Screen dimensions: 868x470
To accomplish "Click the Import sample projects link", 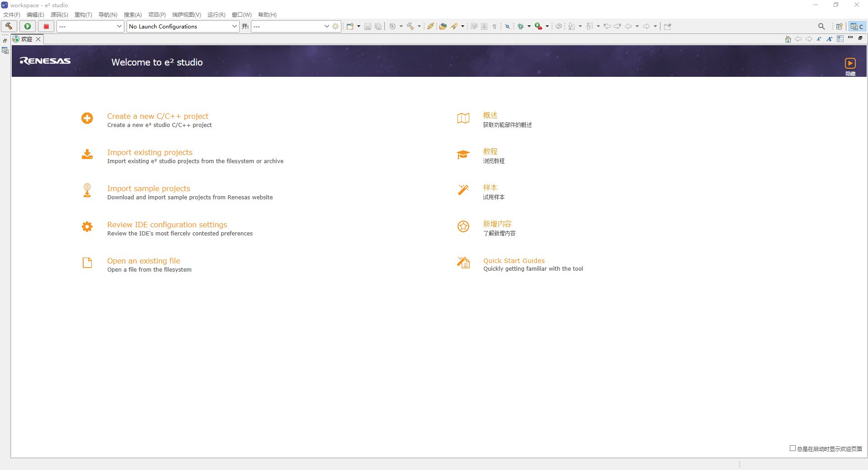I will [x=149, y=188].
